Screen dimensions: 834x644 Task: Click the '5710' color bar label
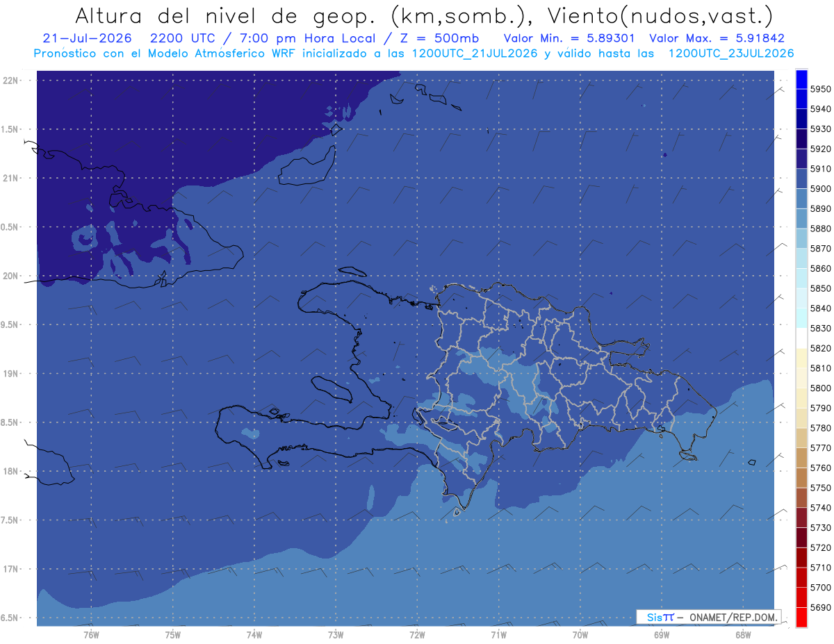click(x=820, y=568)
